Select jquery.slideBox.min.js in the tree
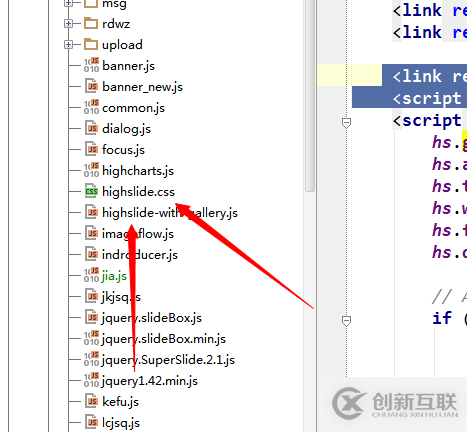This screenshot has width=467, height=432. (164, 339)
